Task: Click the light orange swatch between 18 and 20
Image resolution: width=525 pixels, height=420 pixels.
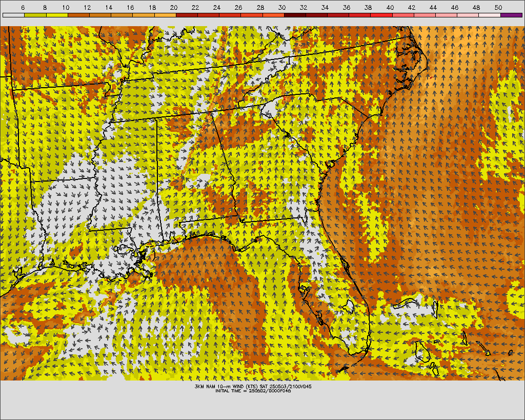Action: [x=165, y=15]
